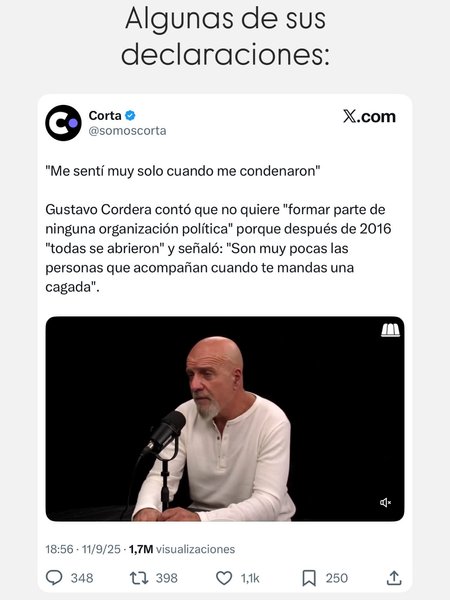Open the Corta account name

pos(105,115)
